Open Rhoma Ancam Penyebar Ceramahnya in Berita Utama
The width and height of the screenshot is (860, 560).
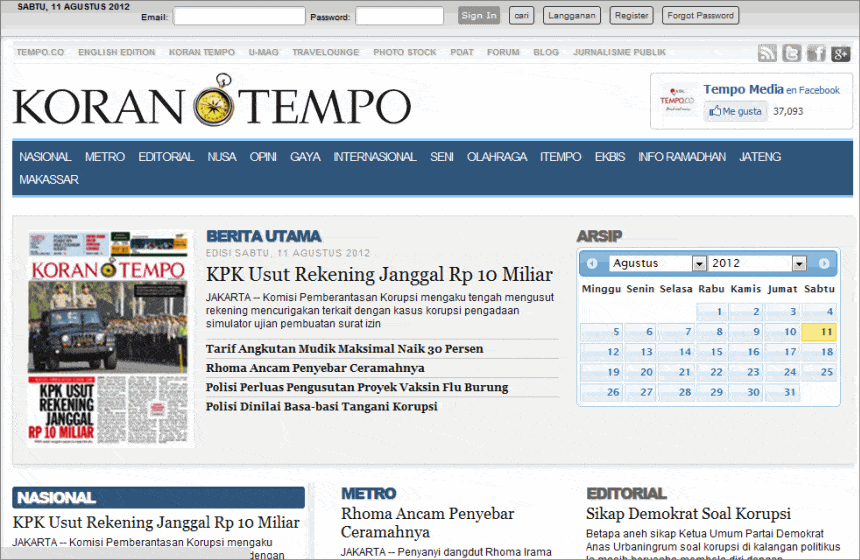pyautogui.click(x=315, y=368)
